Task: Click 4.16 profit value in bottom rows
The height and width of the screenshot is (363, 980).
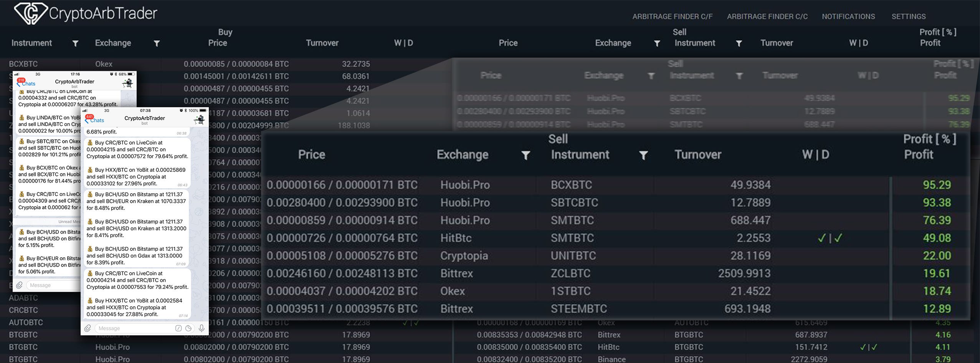Action: (943, 335)
